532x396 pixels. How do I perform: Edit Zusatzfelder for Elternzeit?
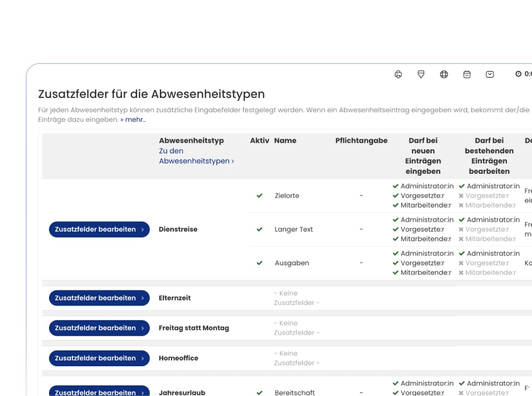(x=99, y=298)
